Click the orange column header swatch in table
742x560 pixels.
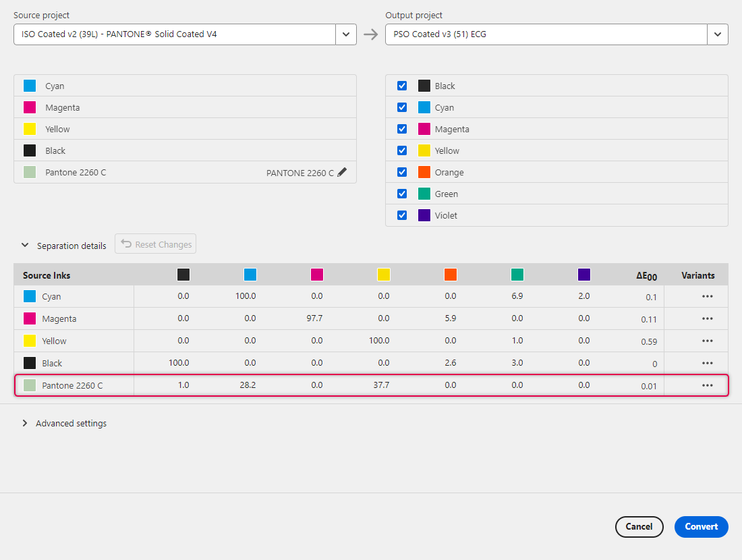tap(451, 275)
